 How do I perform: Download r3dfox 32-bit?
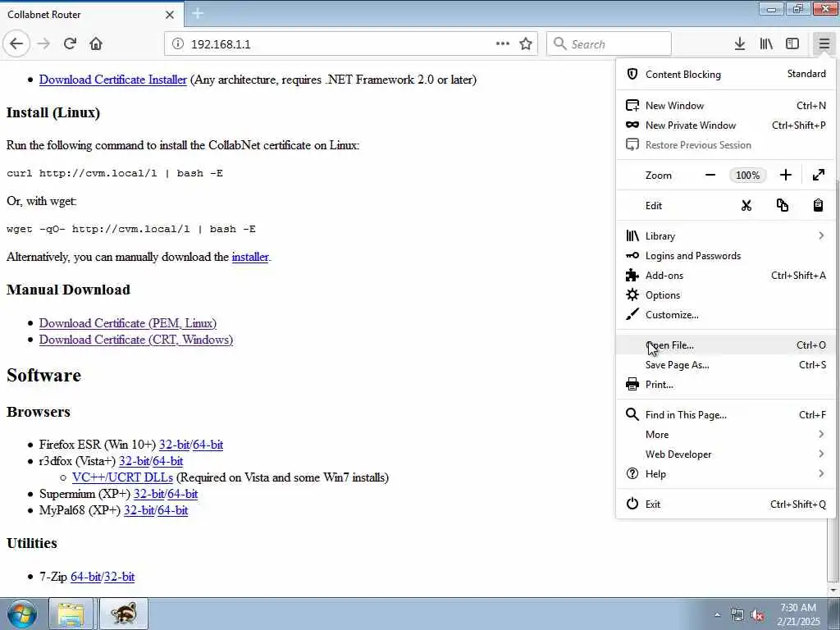pos(134,461)
